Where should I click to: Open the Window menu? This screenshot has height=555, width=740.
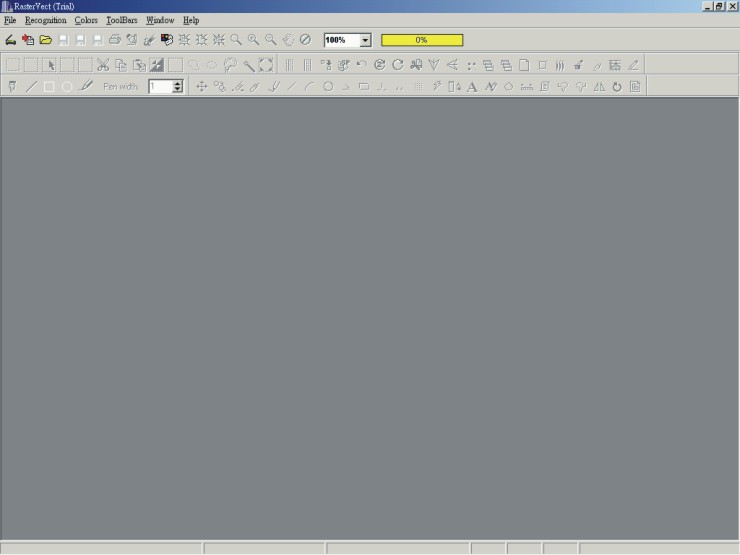tap(160, 20)
